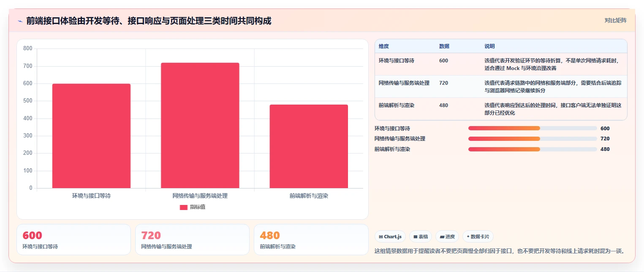Click the 环境与接口等待 x-axis label
The image size is (644, 272).
point(92,196)
